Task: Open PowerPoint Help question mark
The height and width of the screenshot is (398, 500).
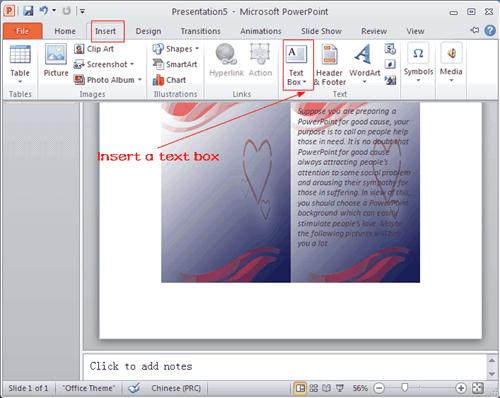Action: point(490,30)
